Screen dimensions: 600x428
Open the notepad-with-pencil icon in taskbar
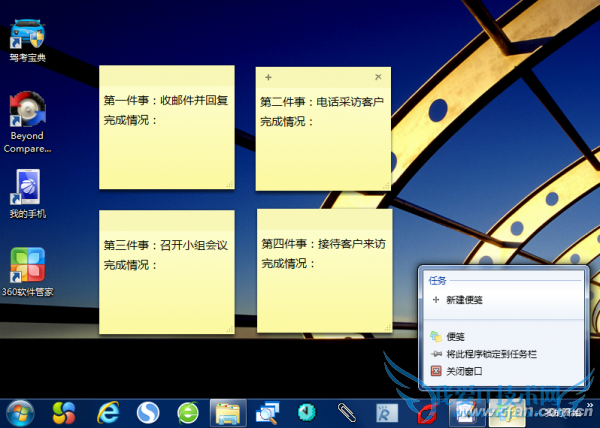tap(466, 413)
